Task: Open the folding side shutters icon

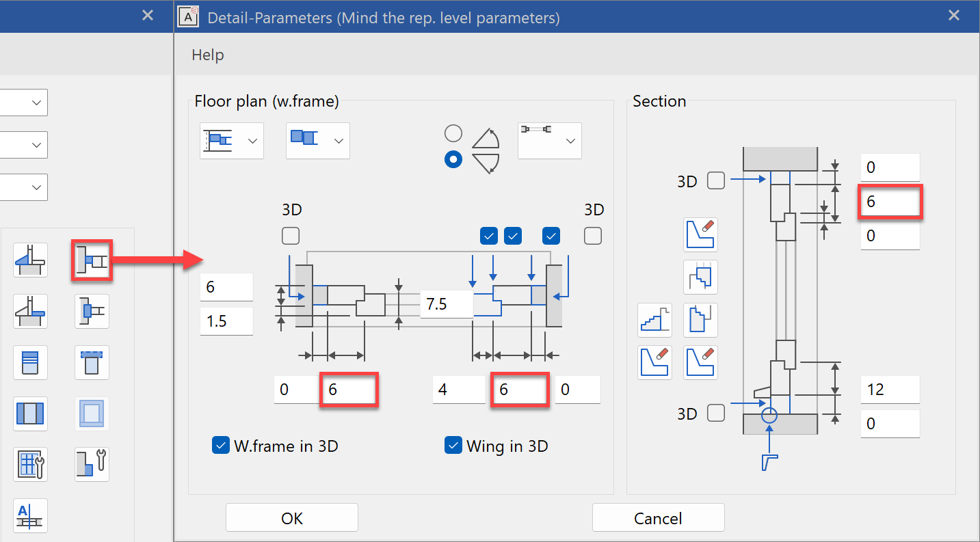Action: (30, 414)
